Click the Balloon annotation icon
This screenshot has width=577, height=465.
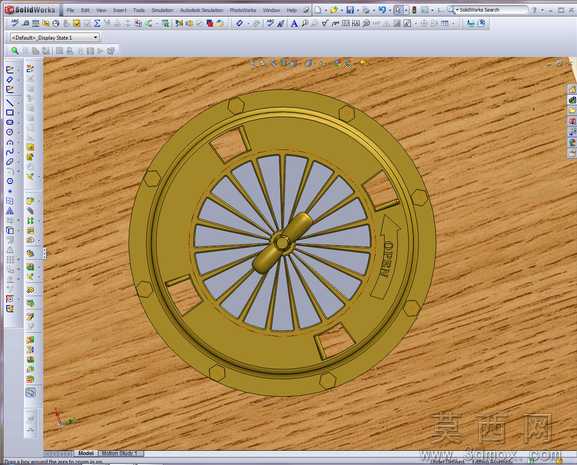(x=305, y=24)
